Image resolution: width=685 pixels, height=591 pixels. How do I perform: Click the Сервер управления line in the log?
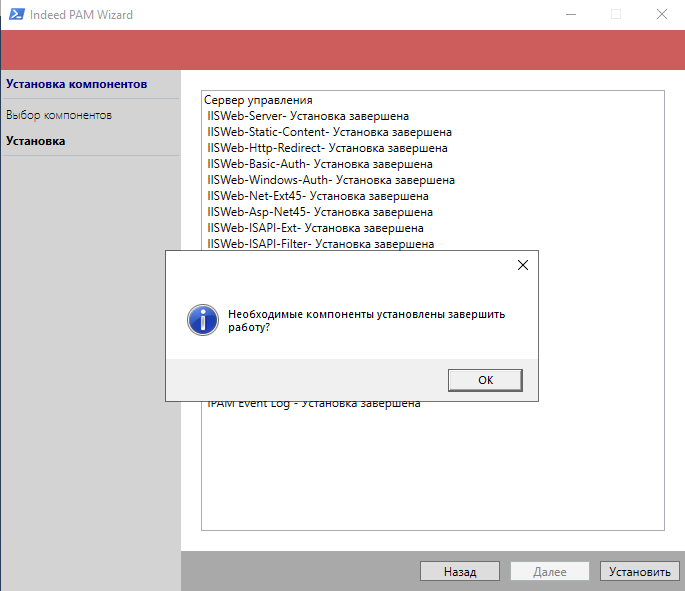coord(259,100)
